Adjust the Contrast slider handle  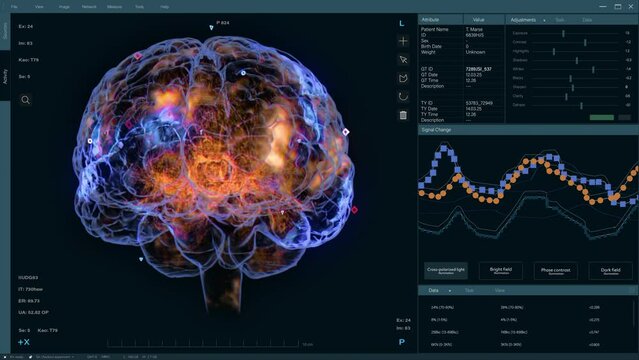click(x=585, y=42)
